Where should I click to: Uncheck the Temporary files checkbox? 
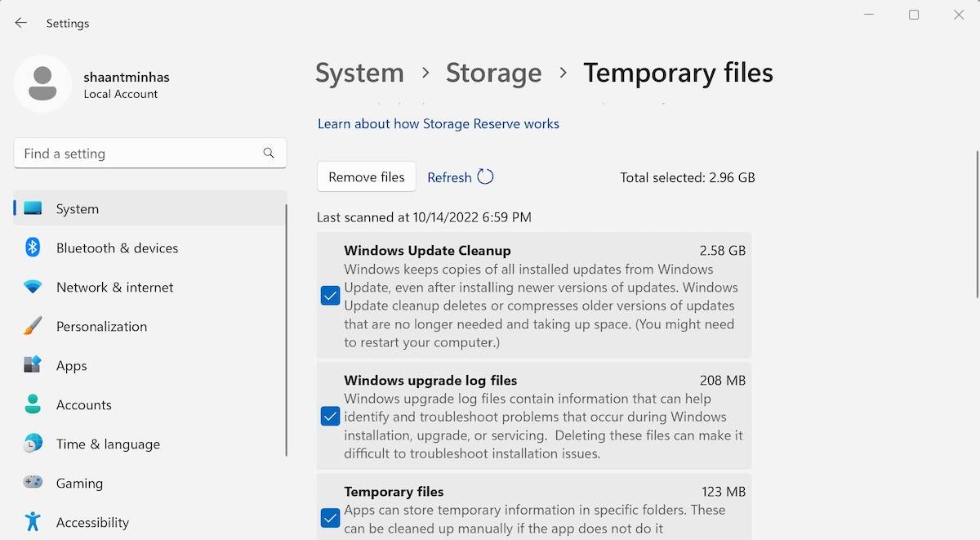click(330, 518)
